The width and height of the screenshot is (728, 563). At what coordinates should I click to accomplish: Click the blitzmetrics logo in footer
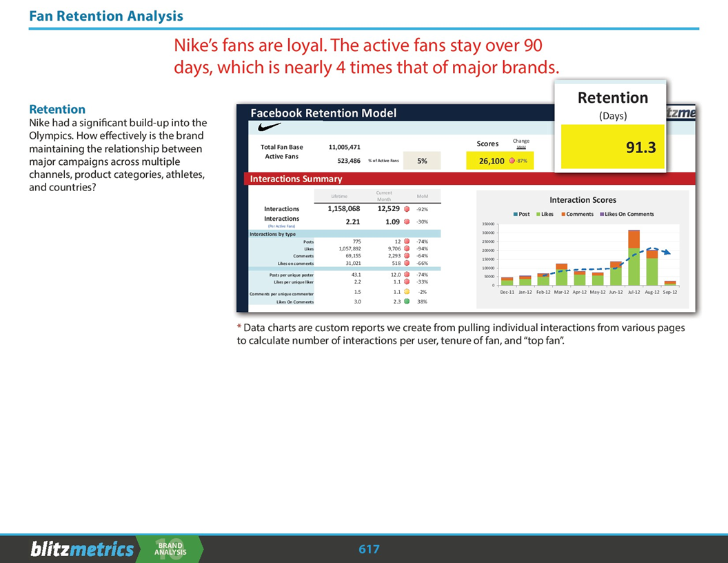82,549
